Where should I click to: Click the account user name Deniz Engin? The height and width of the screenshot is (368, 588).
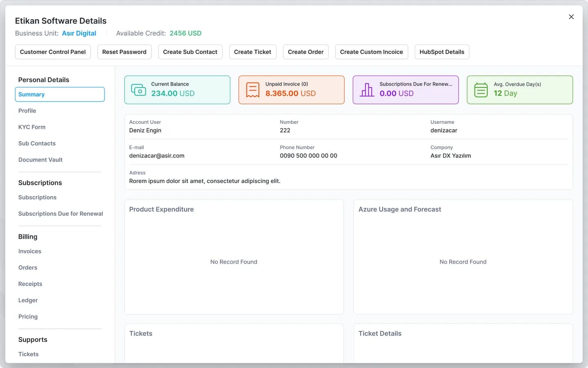pyautogui.click(x=145, y=130)
